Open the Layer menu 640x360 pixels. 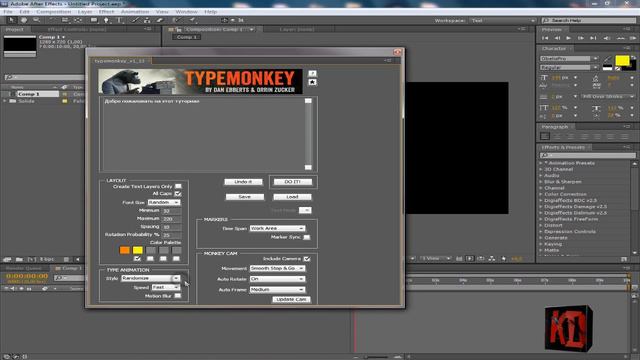point(85,12)
